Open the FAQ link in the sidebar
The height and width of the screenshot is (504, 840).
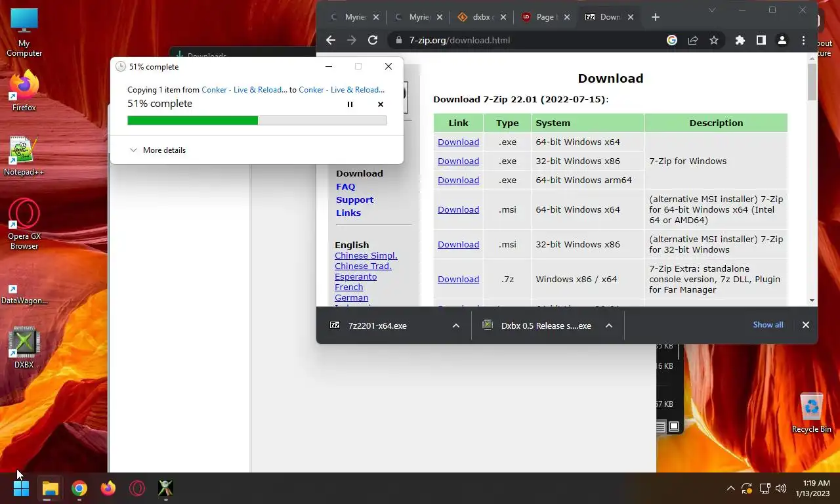(x=345, y=186)
